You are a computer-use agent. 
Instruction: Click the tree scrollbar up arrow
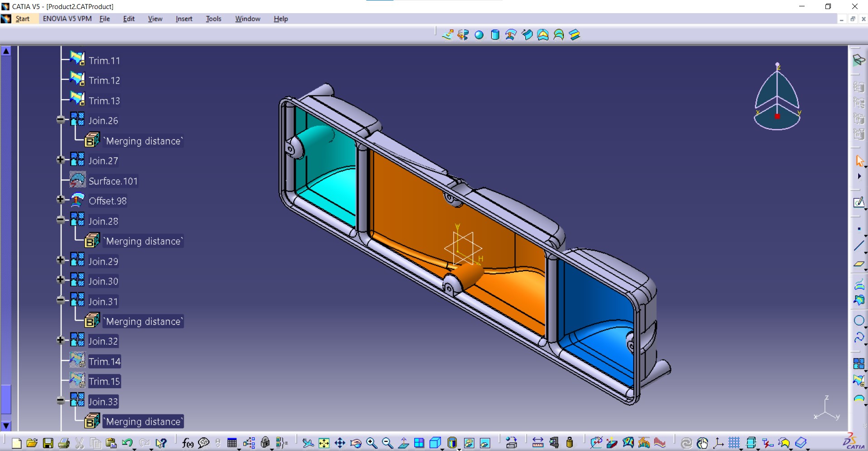[6, 51]
